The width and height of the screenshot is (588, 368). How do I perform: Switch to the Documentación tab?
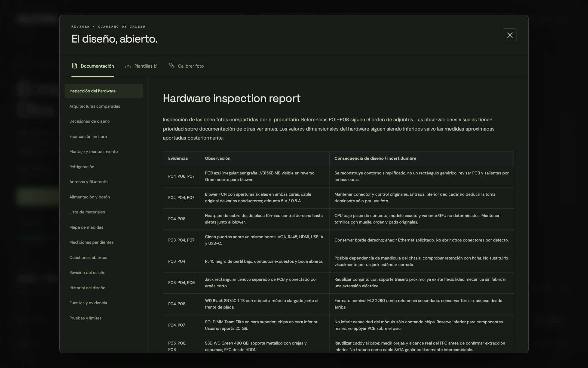point(93,66)
